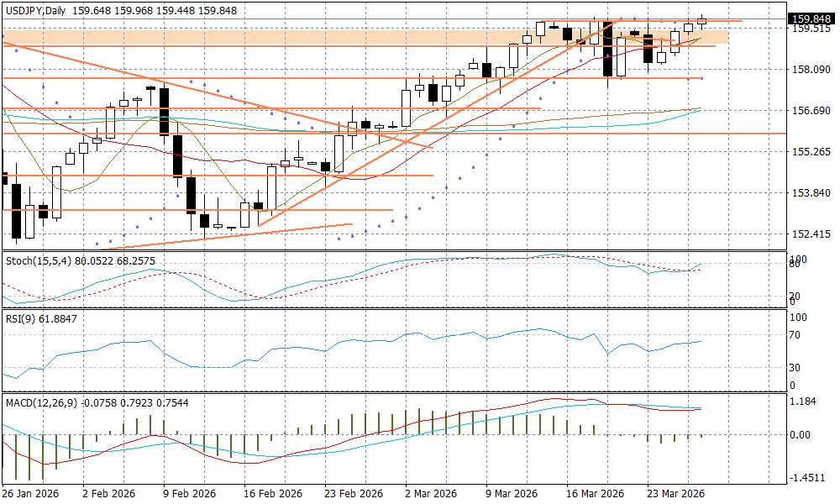Click the 152.415 price axis level

click(x=811, y=234)
